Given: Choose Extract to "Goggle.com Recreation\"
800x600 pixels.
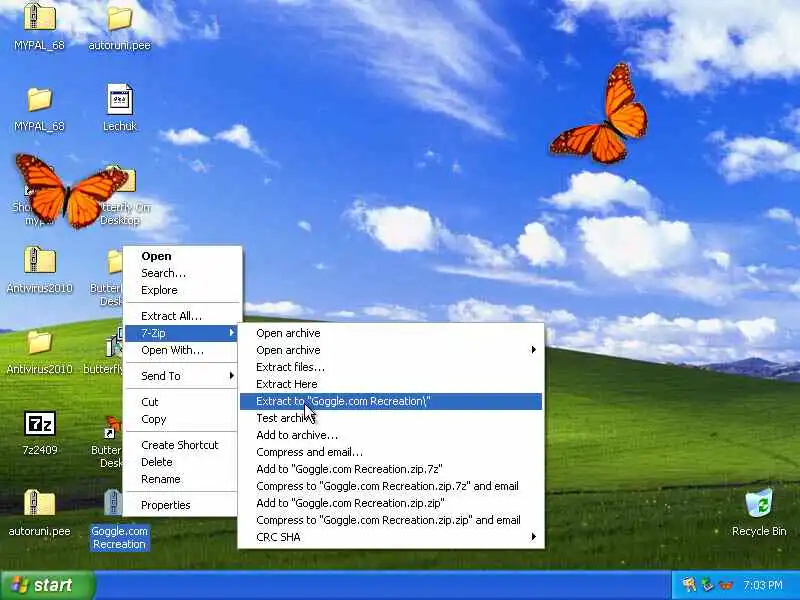Looking at the screenshot, I should (x=391, y=402).
